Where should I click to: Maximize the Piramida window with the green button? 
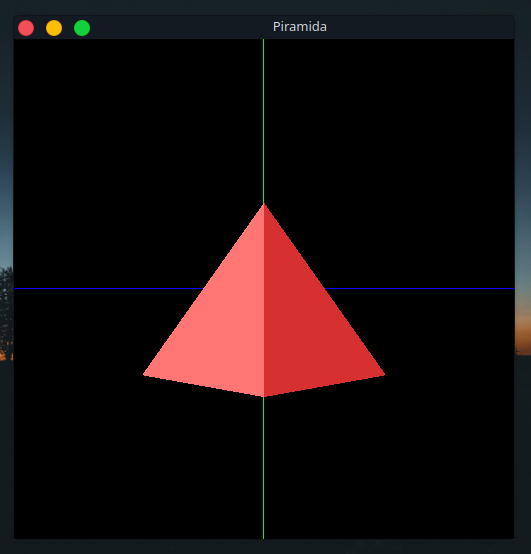82,28
